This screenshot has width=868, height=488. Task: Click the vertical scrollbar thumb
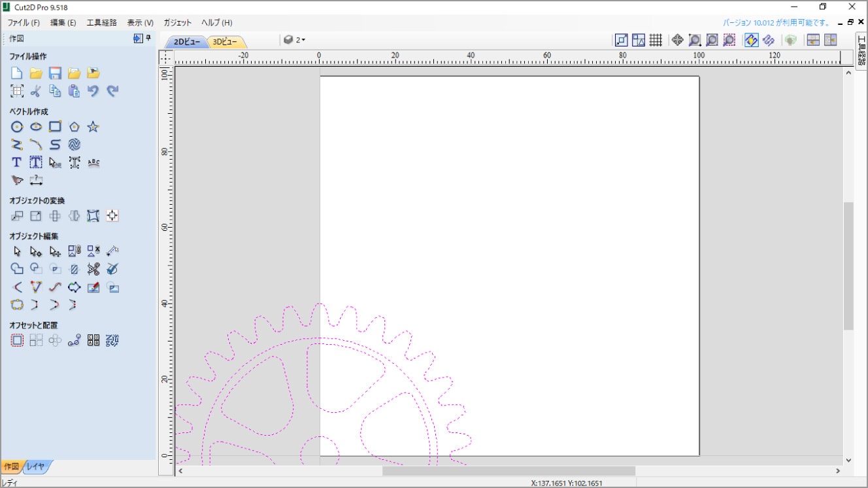848,265
